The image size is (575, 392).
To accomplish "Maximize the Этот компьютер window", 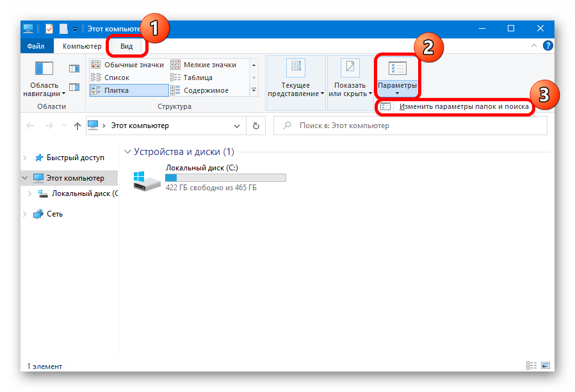I will point(511,28).
